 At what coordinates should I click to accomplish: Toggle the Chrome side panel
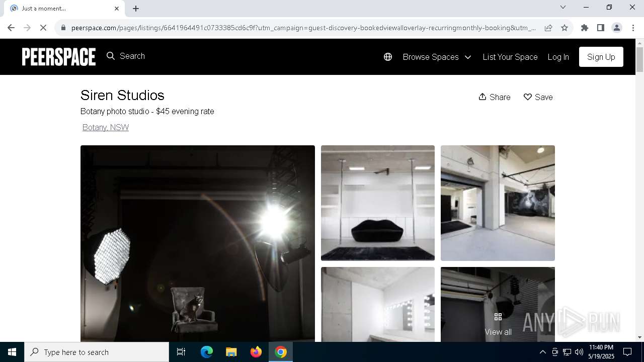click(x=601, y=28)
